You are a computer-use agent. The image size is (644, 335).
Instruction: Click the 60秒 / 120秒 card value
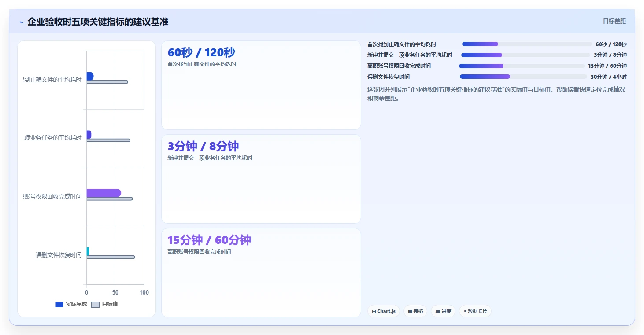[201, 53]
